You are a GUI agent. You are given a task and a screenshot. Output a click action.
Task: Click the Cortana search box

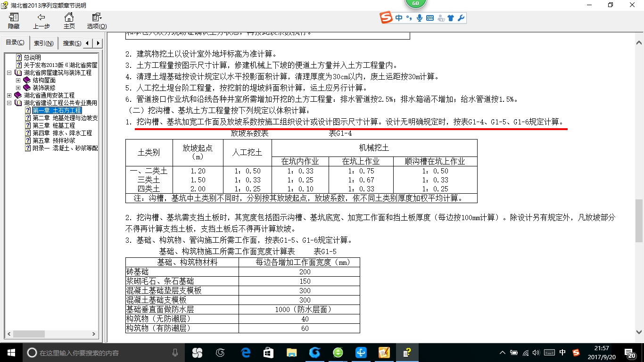pyautogui.click(x=104, y=353)
